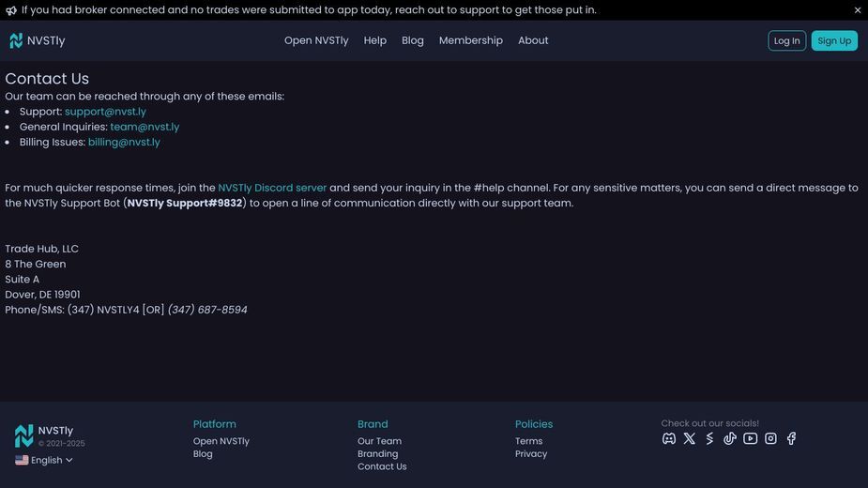Open Privacy policy in footer
This screenshot has width=868, height=488.
pyautogui.click(x=531, y=453)
